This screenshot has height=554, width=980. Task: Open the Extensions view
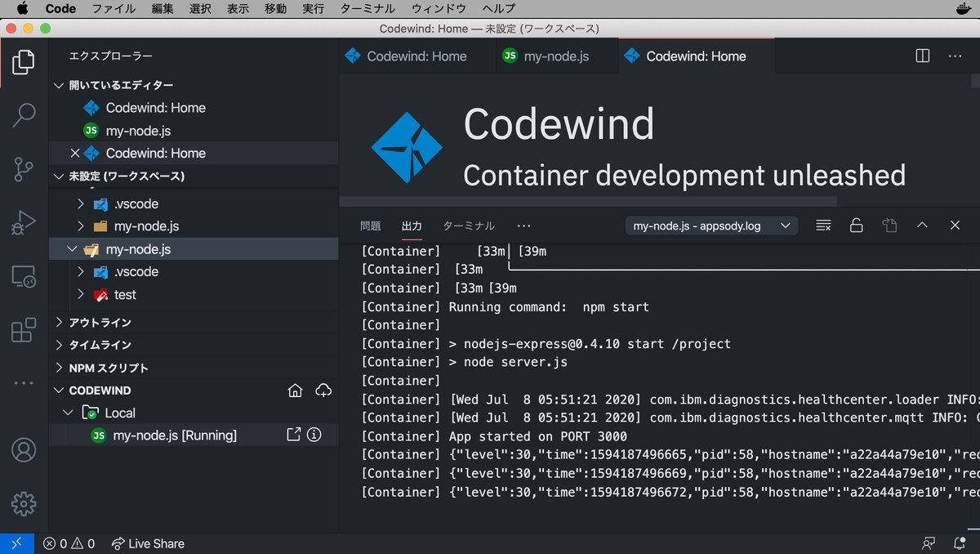[x=24, y=330]
